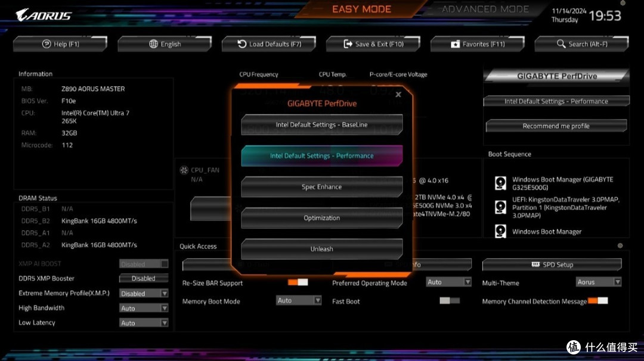Select Intel Default Settings - BaseLine option
The image size is (644, 361).
[321, 125]
